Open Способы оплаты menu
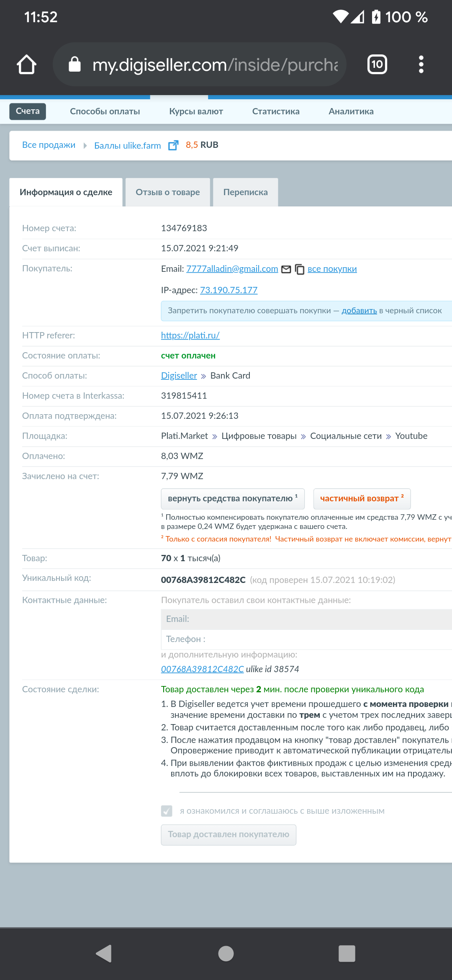This screenshot has width=452, height=980. 105,111
